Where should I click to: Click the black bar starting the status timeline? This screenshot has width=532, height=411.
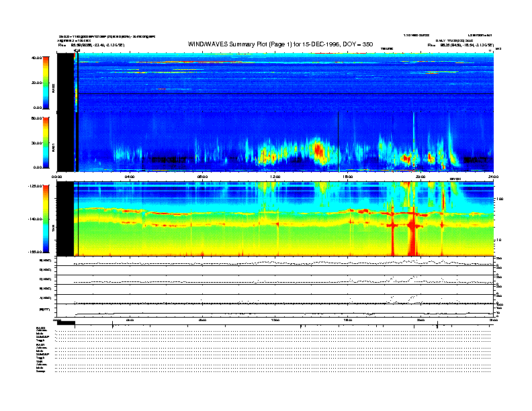(66, 323)
